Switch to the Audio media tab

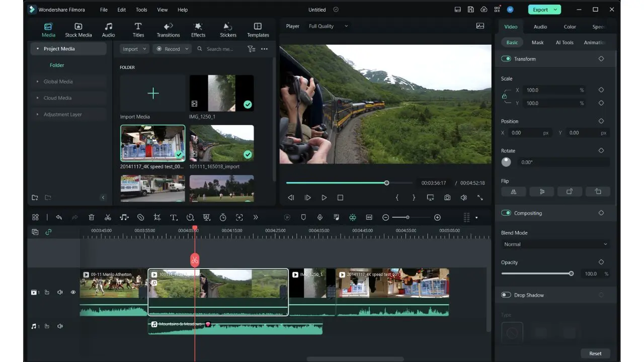(108, 30)
